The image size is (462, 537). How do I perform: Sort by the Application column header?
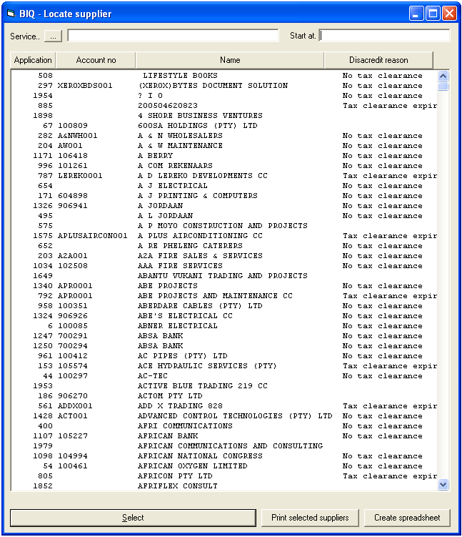(33, 60)
